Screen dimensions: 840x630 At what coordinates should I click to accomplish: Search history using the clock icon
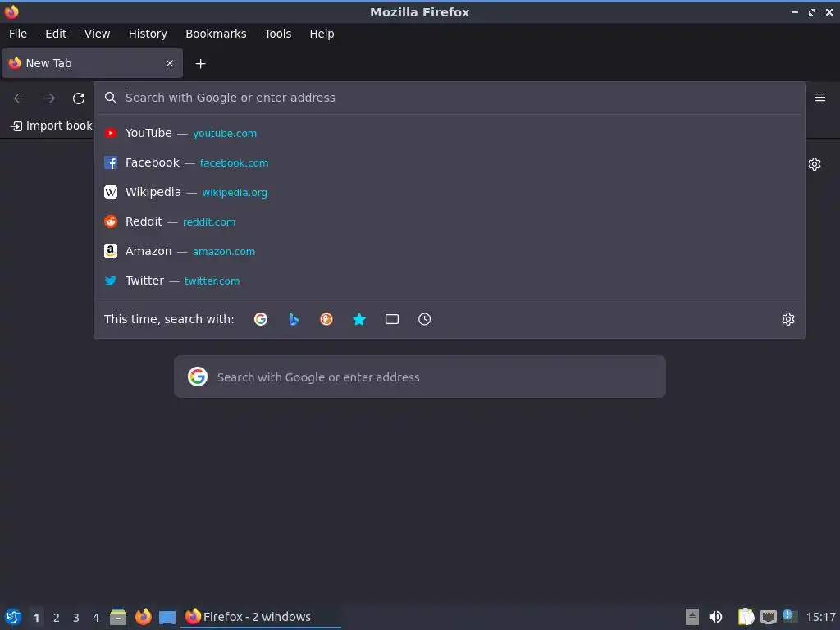click(x=424, y=319)
